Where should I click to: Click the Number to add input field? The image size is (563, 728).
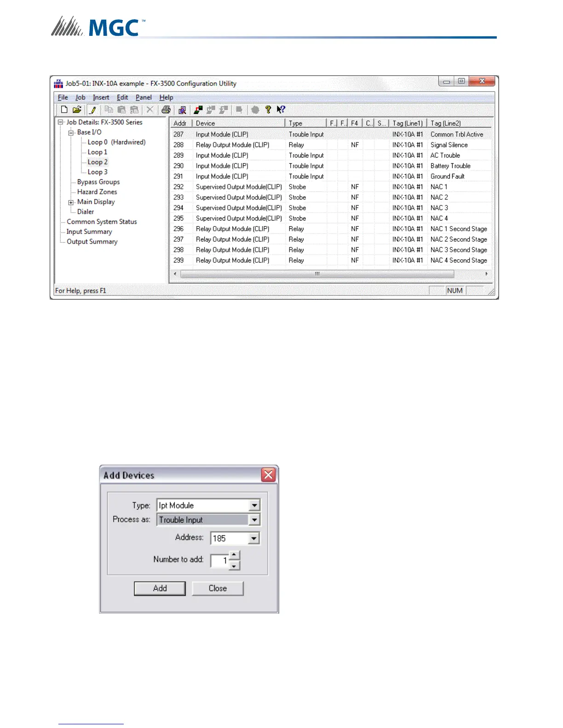(x=219, y=561)
